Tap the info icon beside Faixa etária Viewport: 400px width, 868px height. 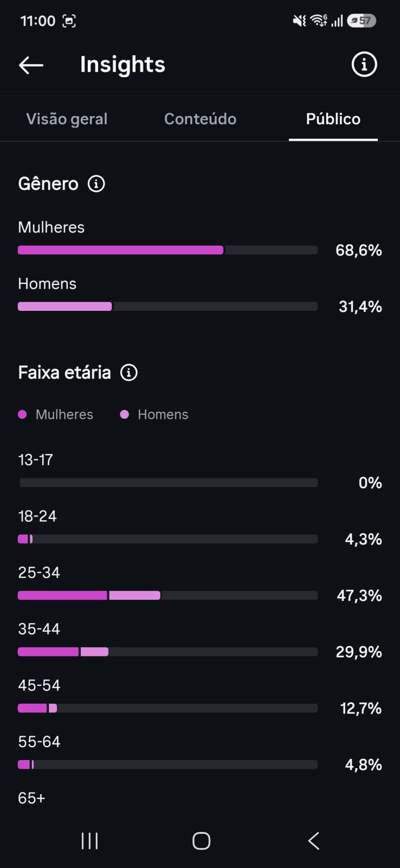[129, 373]
